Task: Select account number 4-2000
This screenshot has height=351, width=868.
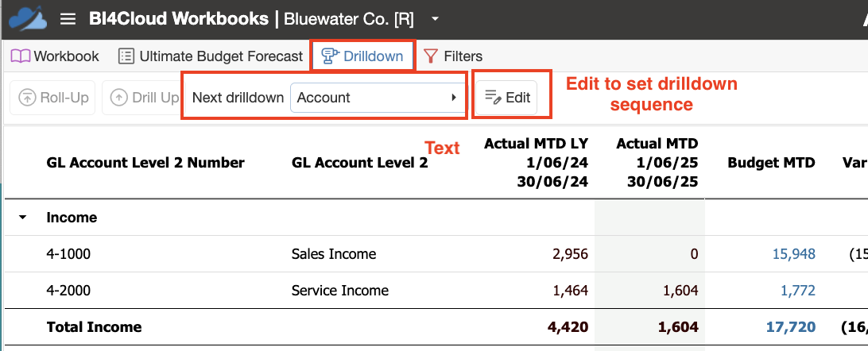Action: (68, 290)
